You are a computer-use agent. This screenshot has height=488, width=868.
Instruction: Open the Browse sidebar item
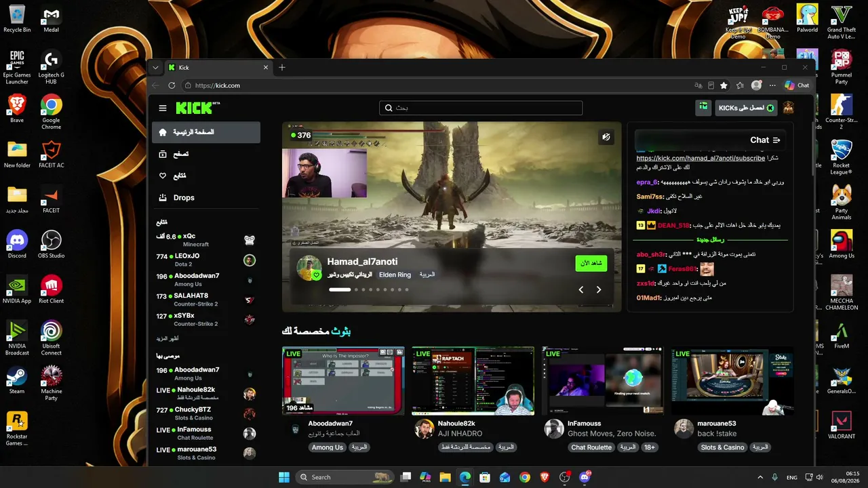(x=206, y=154)
